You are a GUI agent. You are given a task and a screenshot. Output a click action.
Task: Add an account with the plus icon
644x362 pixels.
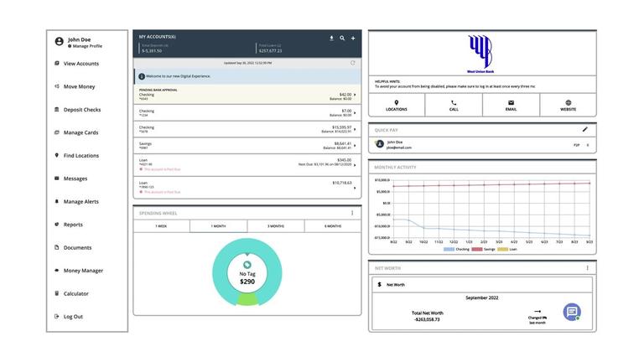pyautogui.click(x=353, y=39)
